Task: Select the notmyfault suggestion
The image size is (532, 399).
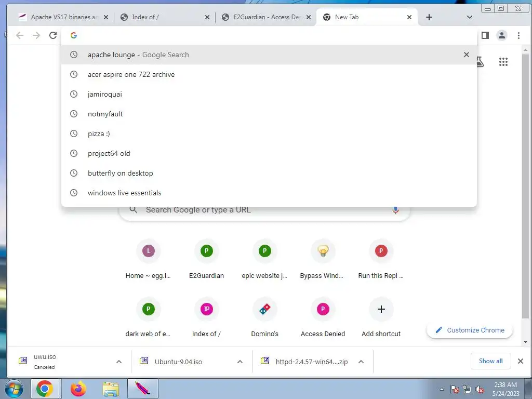Action: pyautogui.click(x=269, y=114)
